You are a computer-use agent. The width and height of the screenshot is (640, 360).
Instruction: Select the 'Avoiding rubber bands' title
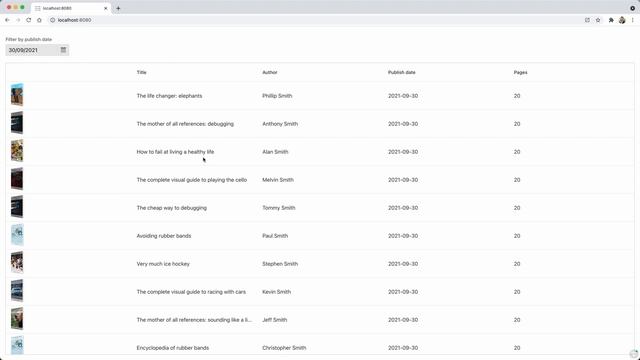pyautogui.click(x=164, y=236)
